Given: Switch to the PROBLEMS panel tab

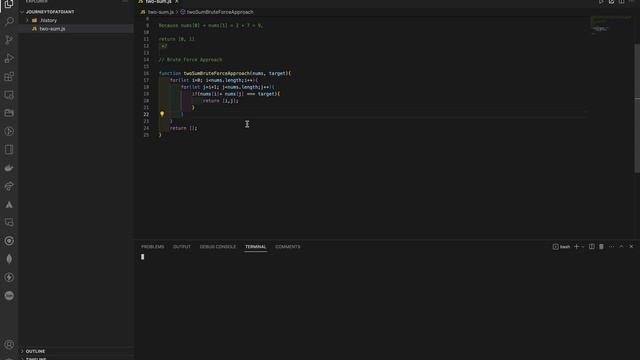Looking at the screenshot, I should coord(153,247).
